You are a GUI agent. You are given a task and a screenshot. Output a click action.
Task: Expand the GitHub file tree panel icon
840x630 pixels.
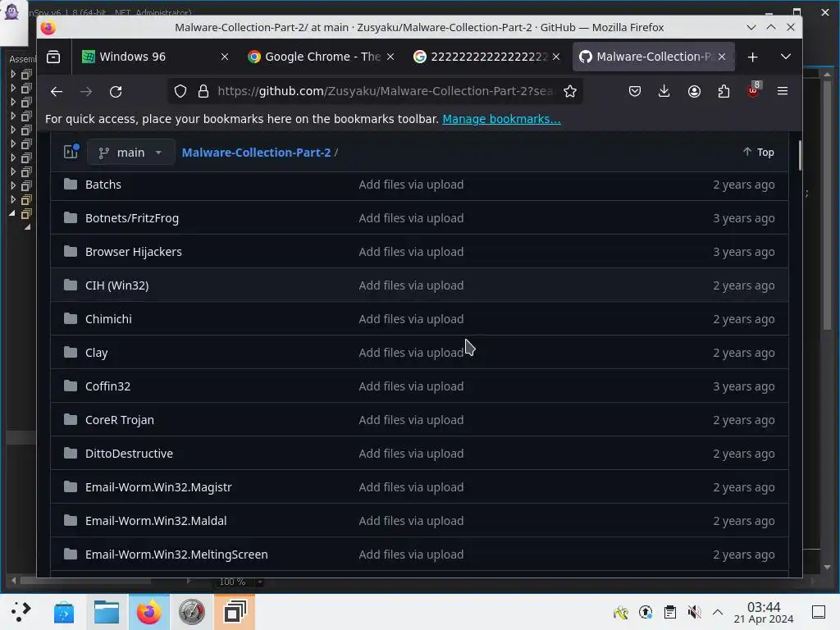71,152
